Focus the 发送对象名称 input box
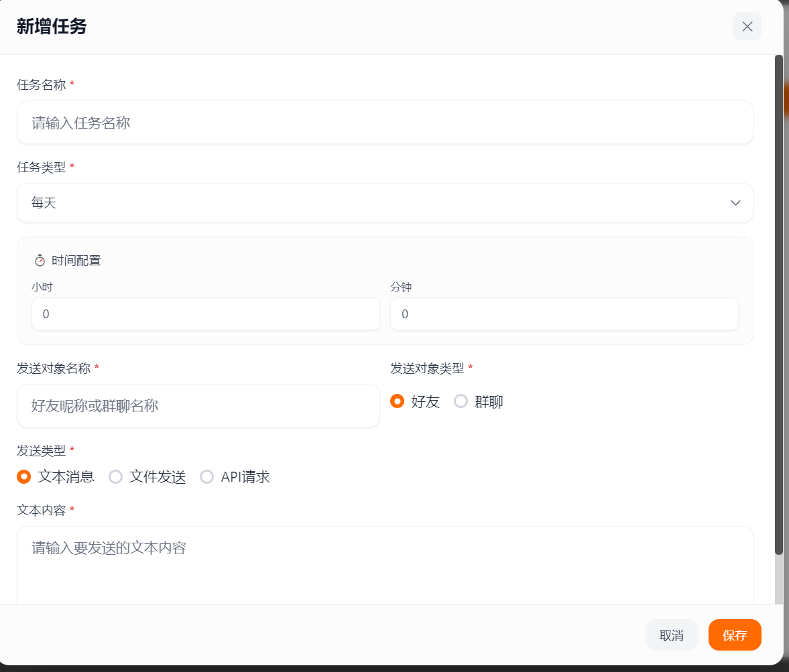 pyautogui.click(x=198, y=405)
